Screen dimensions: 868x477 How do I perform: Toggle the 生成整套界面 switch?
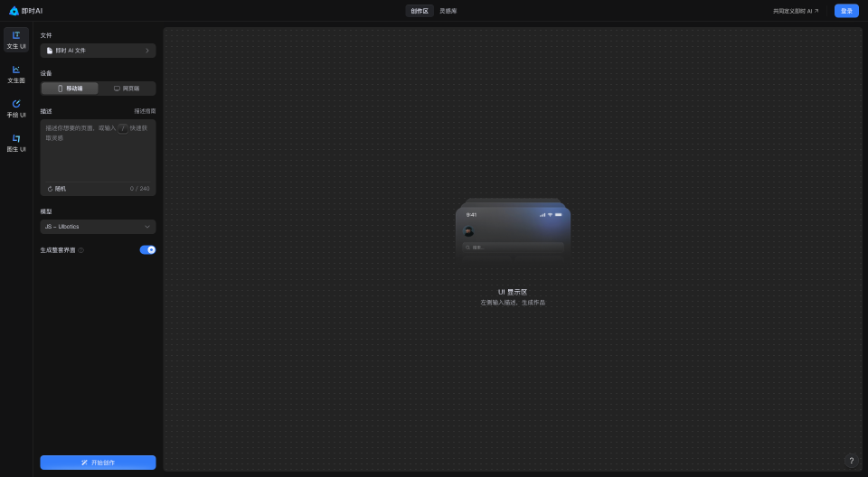click(x=147, y=250)
